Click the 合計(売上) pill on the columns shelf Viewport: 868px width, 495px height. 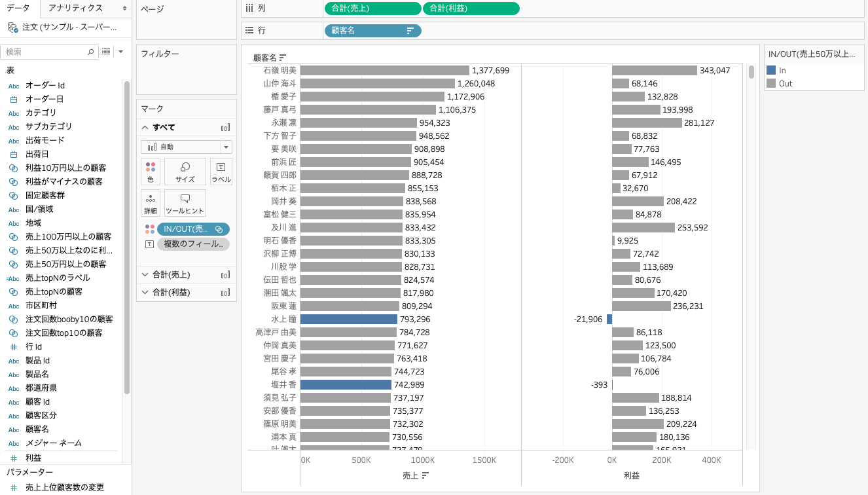[373, 9]
